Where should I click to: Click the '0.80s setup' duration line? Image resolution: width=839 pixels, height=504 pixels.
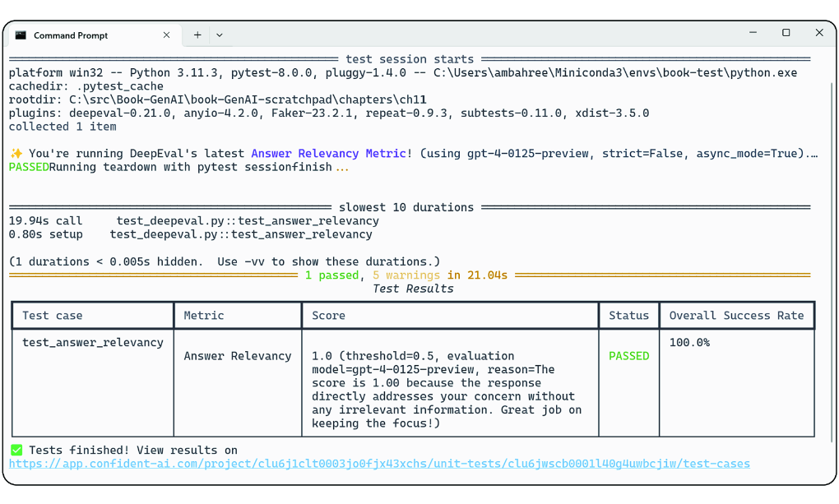pyautogui.click(x=191, y=234)
